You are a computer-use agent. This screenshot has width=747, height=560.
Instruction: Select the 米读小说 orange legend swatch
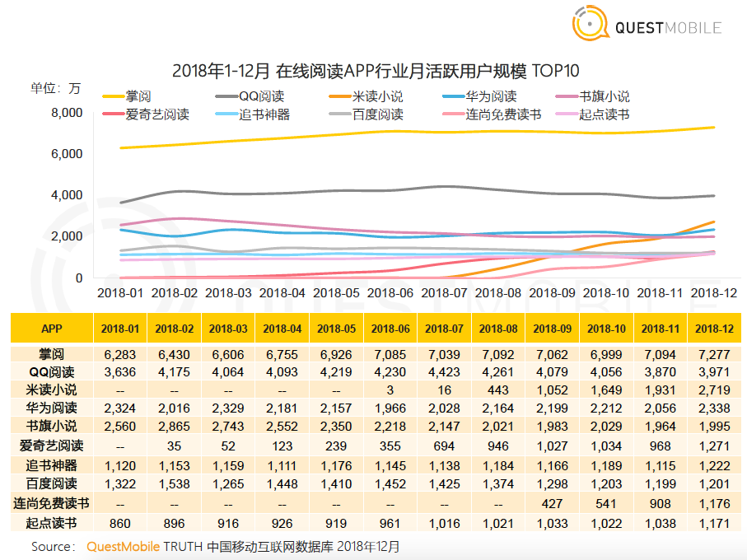pyautogui.click(x=340, y=96)
